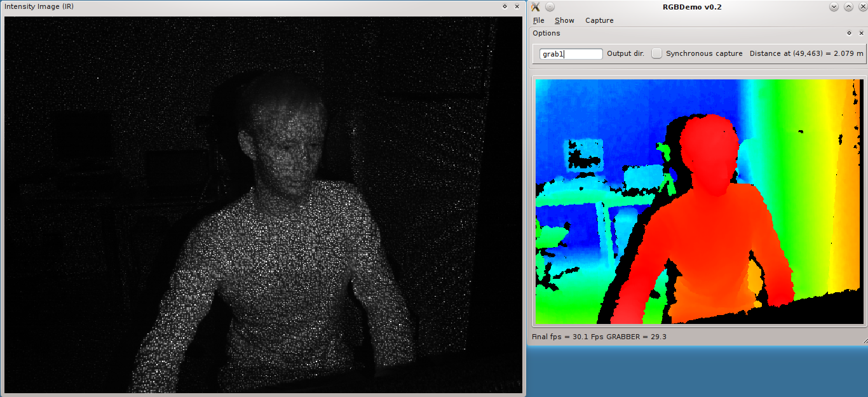Click the infrared intensity image view
The width and height of the screenshot is (868, 397).
[262, 205]
